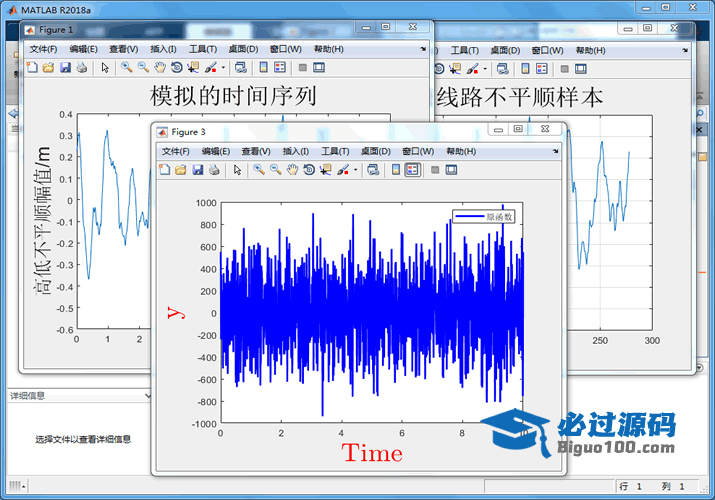Click the Zoom In tool in Figure 3
This screenshot has width=715, height=500.
coord(259,170)
